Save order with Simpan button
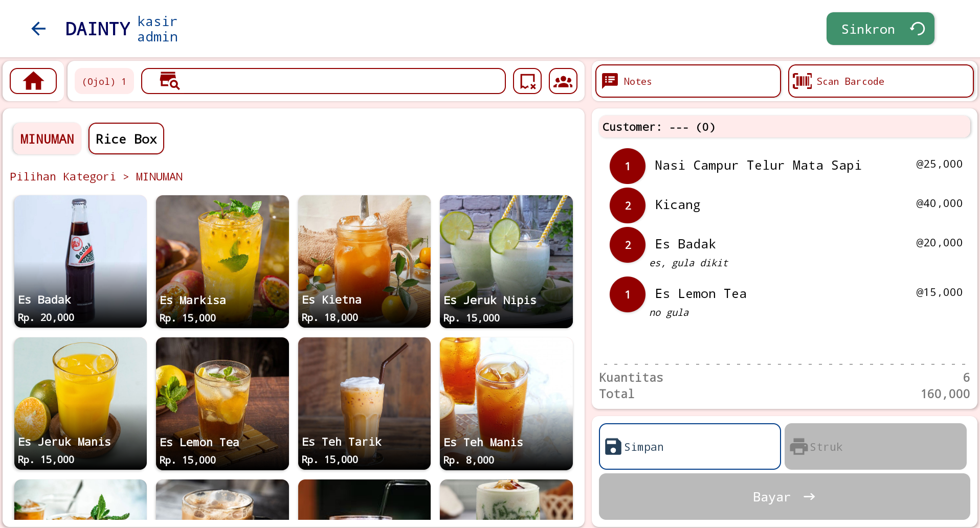980x528 pixels. [689, 446]
